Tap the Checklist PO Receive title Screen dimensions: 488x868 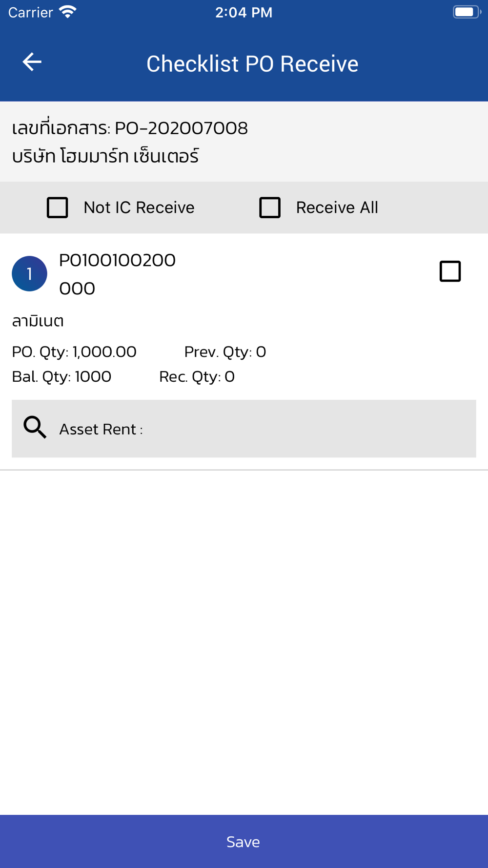pos(252,64)
